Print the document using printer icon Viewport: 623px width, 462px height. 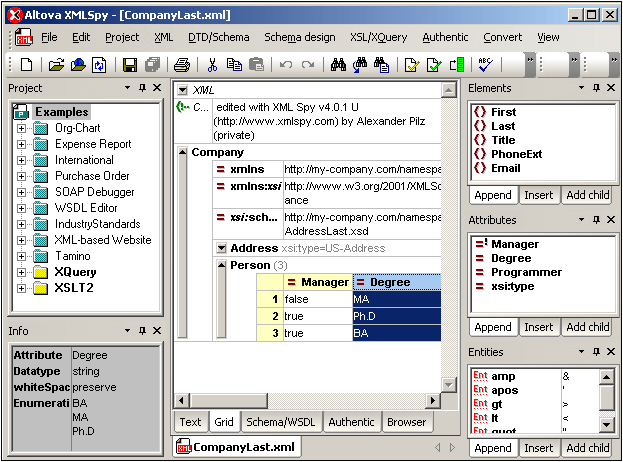182,64
